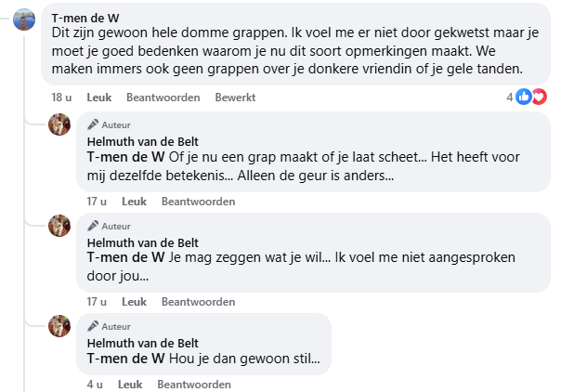Click the blue thumbs-up reaction icon
Image resolution: width=587 pixels, height=392 pixels.
524,97
